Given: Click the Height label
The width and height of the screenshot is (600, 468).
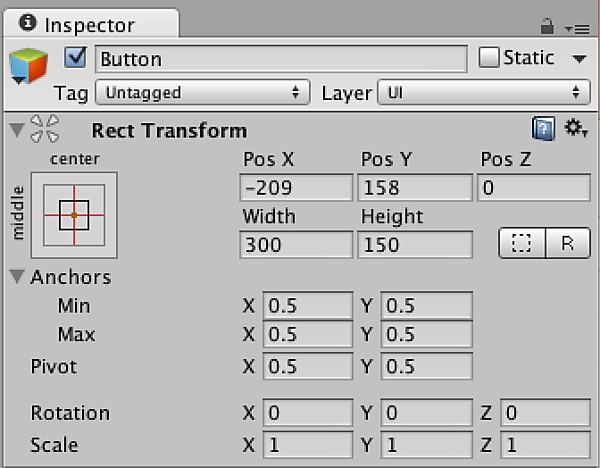Looking at the screenshot, I should pyautogui.click(x=392, y=216).
